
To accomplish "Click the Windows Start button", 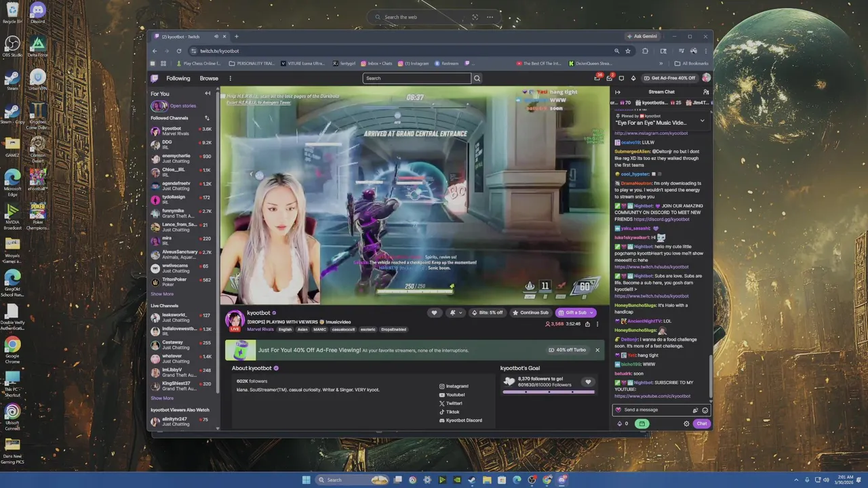I will pos(306,480).
